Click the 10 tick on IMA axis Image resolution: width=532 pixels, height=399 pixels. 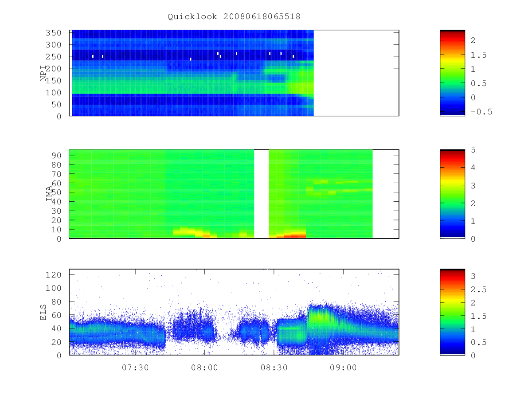coord(56,229)
